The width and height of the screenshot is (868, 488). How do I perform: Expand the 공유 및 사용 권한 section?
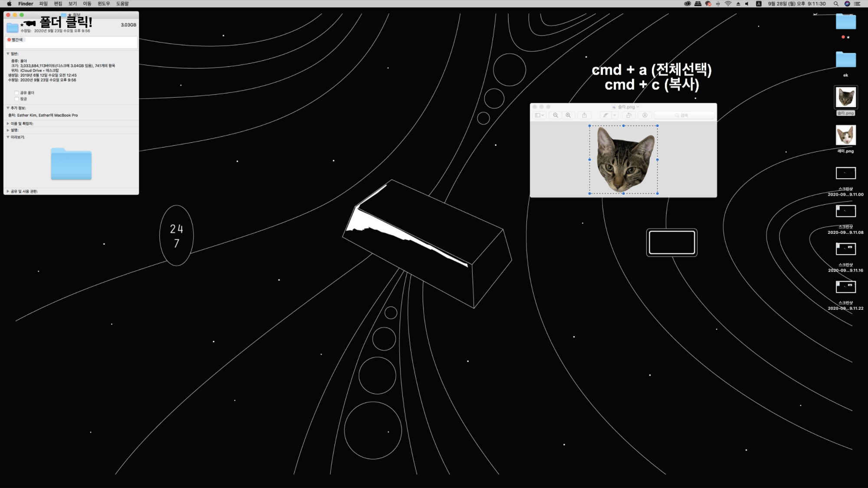(8, 191)
